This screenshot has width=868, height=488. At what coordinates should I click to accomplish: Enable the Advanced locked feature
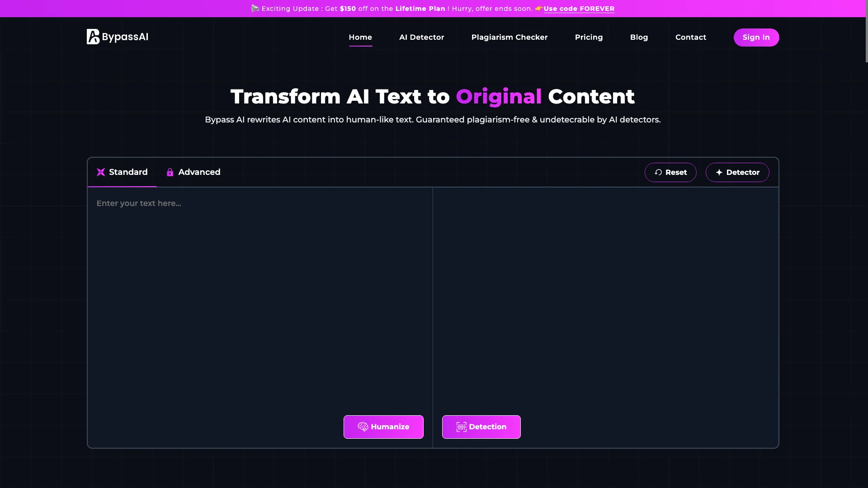[193, 172]
